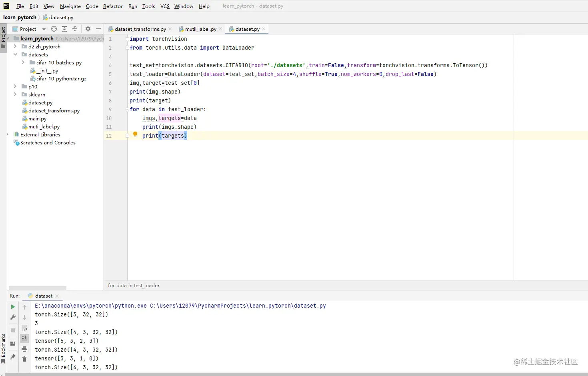
Task: Clear all console output trash icon
Action: (x=24, y=359)
